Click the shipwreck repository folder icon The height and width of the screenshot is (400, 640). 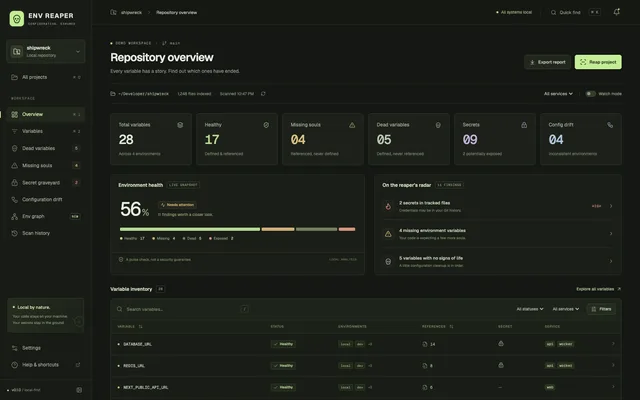tap(17, 51)
